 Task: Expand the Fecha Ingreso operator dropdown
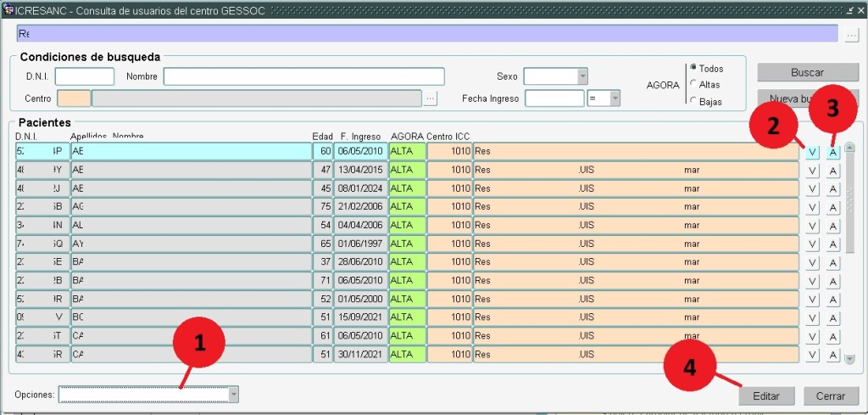[x=615, y=98]
